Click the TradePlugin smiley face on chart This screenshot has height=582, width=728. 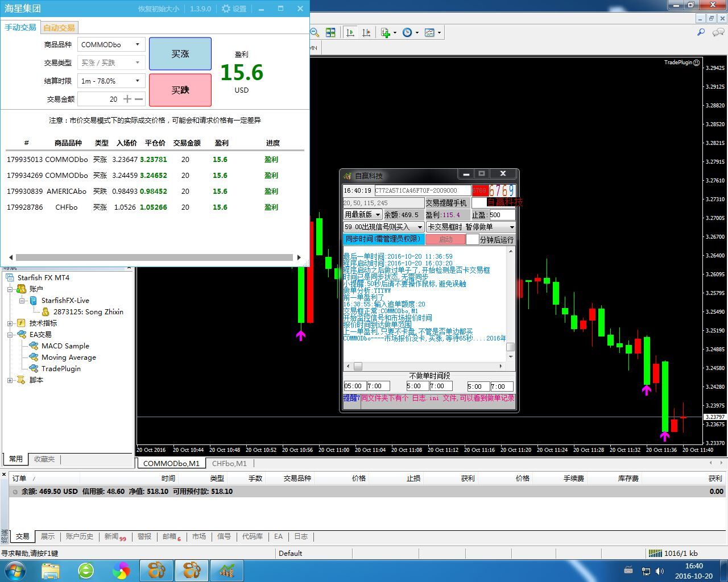point(697,63)
